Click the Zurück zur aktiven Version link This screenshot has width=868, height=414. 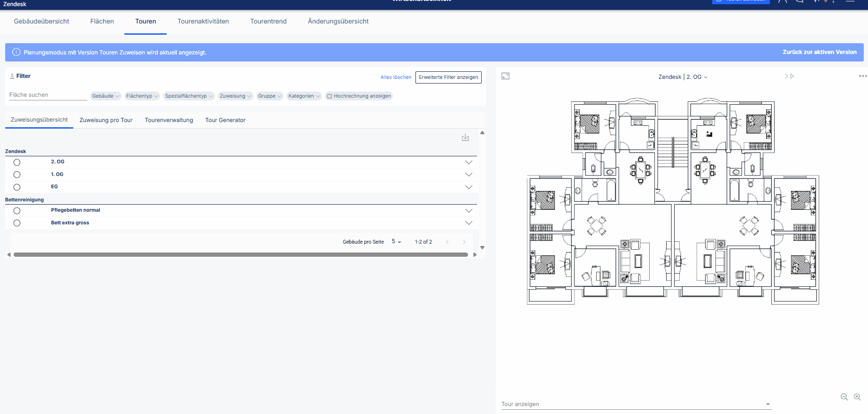click(820, 52)
